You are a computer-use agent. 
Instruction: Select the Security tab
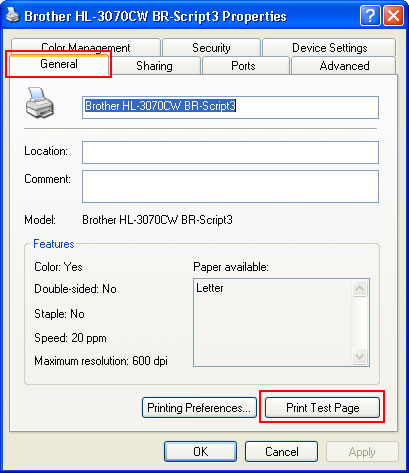[211, 47]
